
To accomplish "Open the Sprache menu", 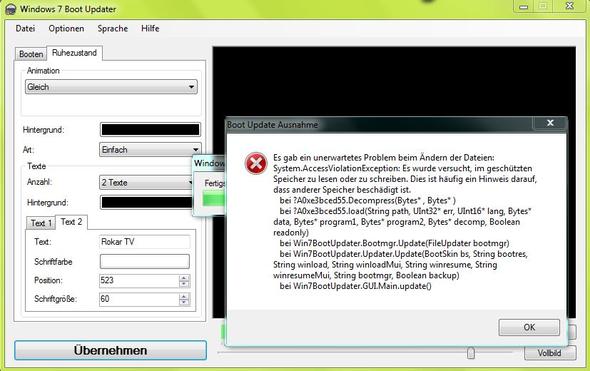I will [x=113, y=29].
